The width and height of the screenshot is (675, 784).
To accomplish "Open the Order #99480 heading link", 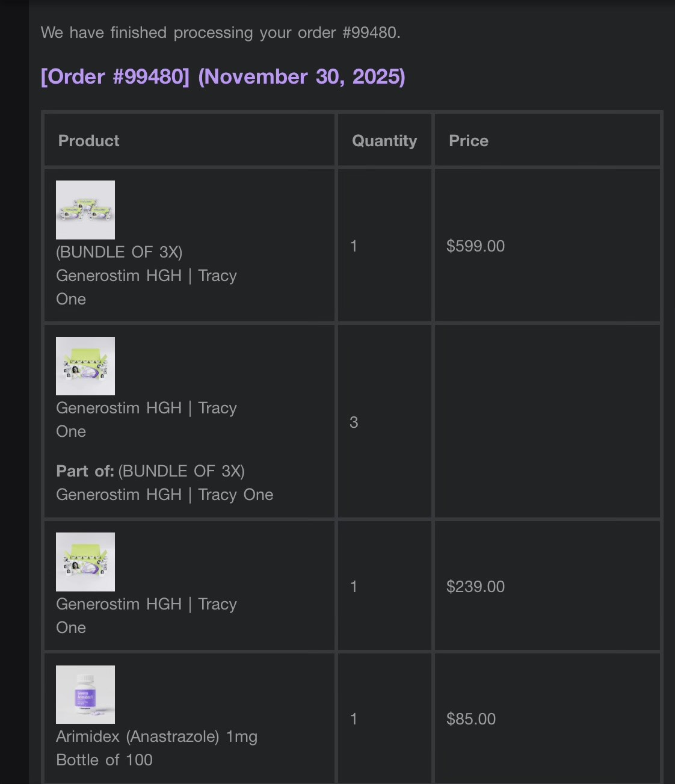I will point(223,77).
